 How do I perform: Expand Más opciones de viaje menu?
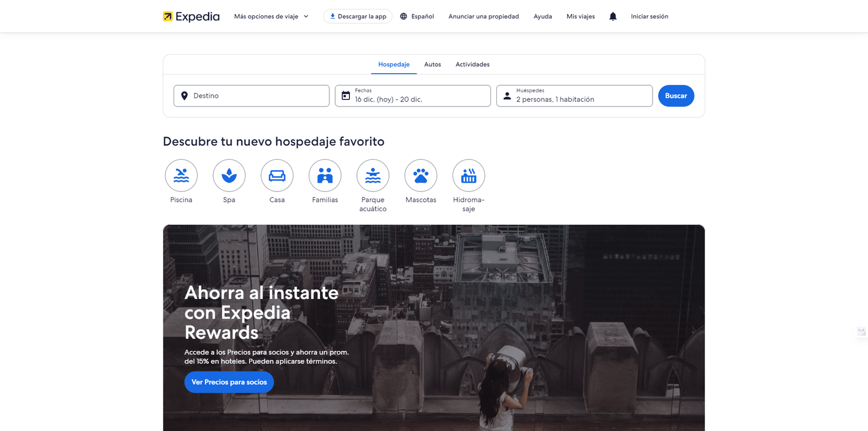(x=271, y=16)
